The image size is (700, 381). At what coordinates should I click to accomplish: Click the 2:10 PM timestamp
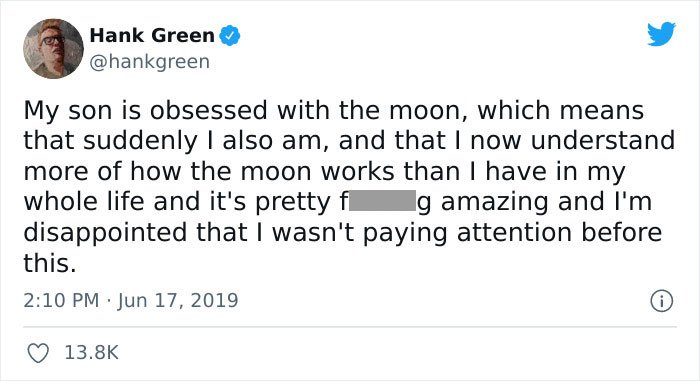tap(61, 300)
